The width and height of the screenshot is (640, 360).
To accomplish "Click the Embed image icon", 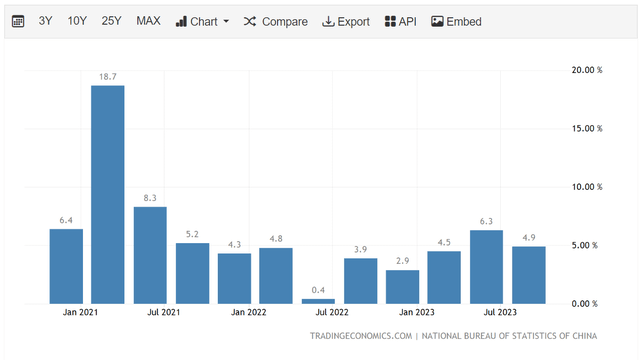I will point(437,21).
